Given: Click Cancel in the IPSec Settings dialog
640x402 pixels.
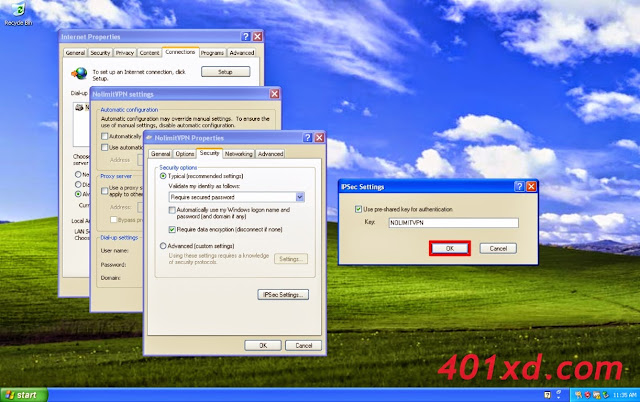Looking at the screenshot, I should 498,248.
